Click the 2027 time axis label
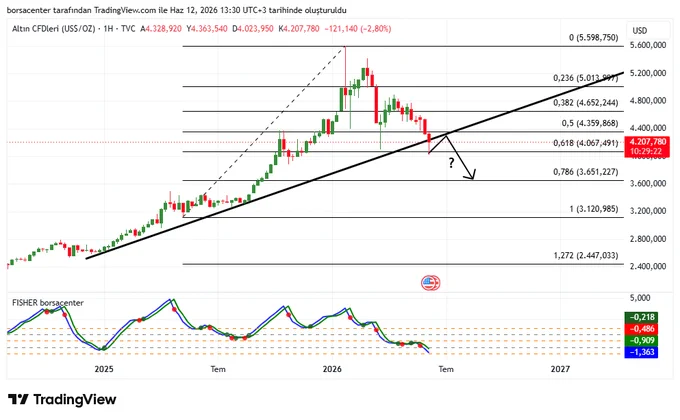 point(560,369)
